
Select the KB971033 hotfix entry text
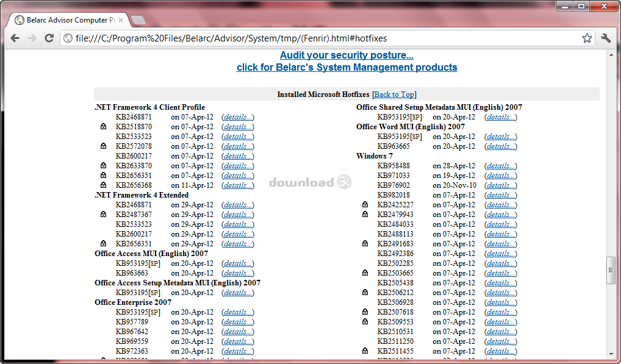393,175
